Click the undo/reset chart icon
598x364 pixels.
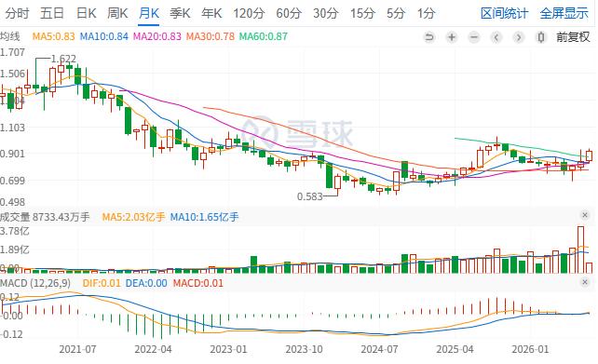tap(429, 37)
